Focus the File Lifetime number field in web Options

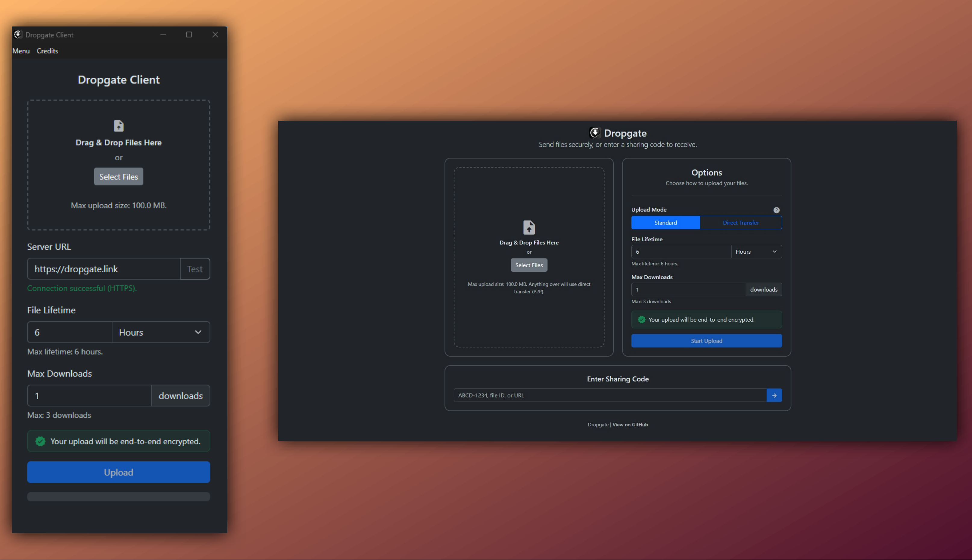681,252
